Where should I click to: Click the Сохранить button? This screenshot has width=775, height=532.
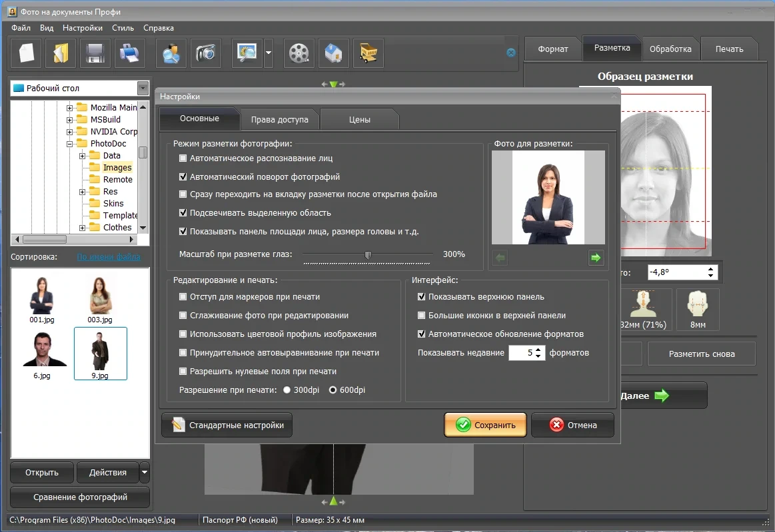pyautogui.click(x=485, y=425)
